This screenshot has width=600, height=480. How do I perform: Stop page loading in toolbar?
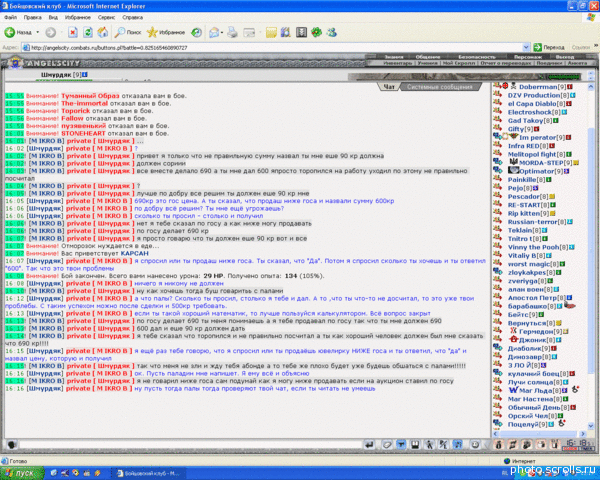point(73,33)
